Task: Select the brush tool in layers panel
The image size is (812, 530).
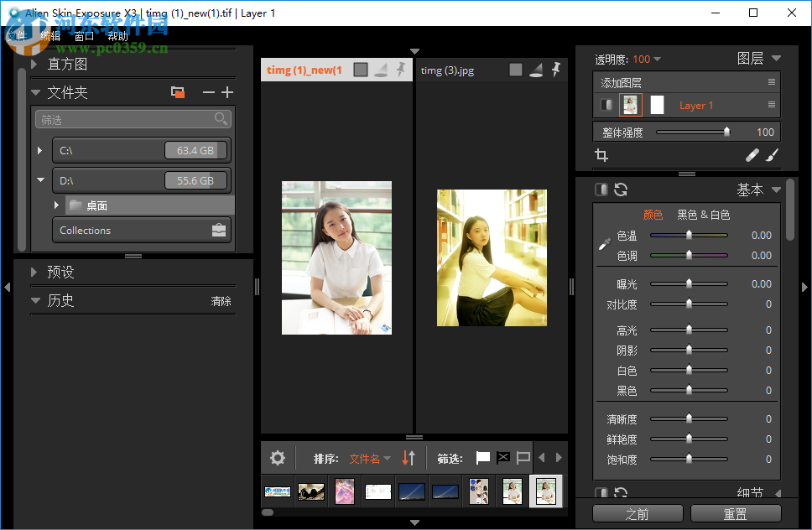Action: click(773, 155)
